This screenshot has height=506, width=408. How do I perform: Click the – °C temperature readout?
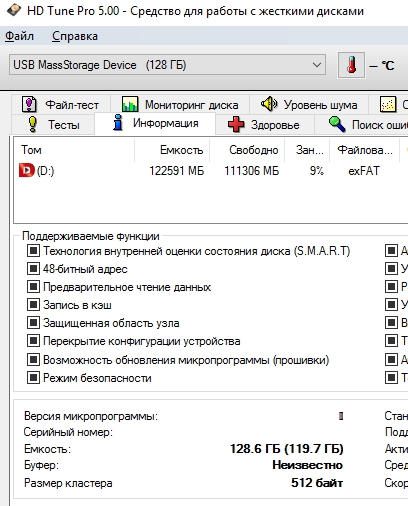(x=382, y=65)
